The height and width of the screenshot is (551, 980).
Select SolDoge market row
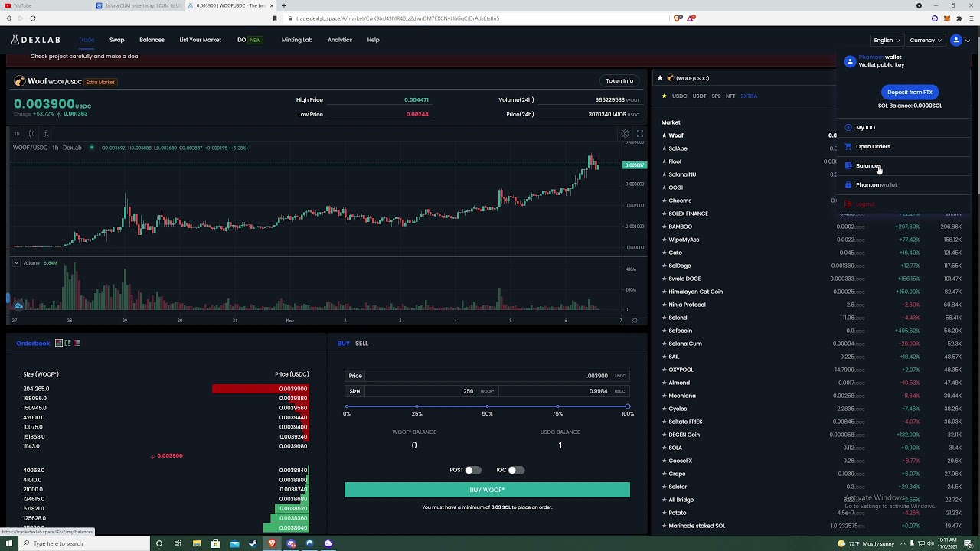tap(812, 266)
